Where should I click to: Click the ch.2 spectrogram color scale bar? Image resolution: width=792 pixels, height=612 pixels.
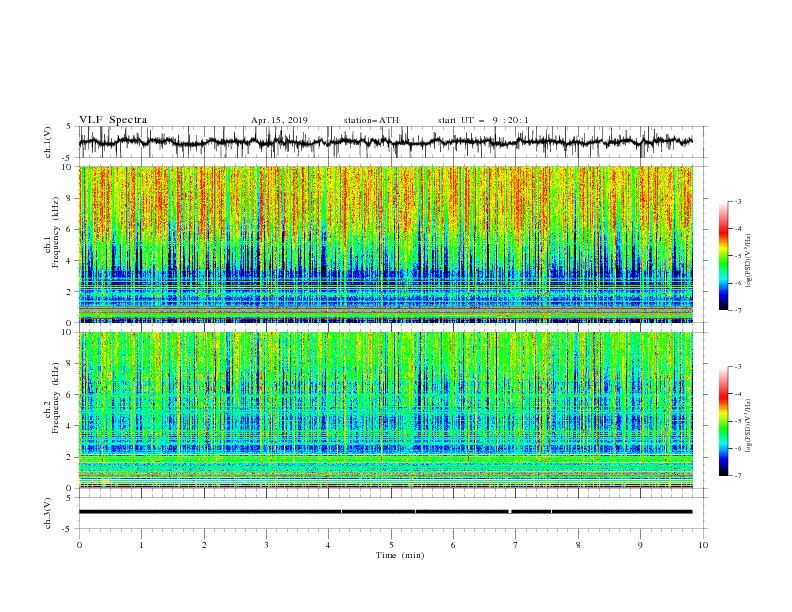(x=723, y=421)
